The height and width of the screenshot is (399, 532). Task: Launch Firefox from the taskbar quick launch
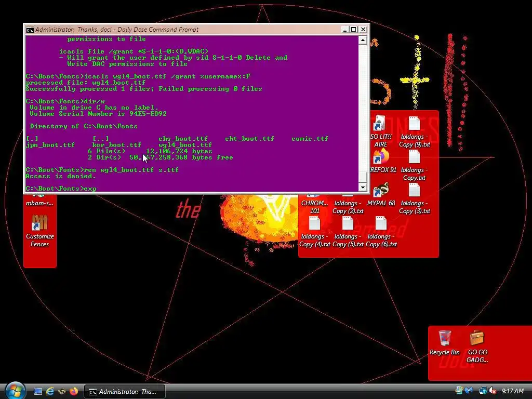coord(74,392)
